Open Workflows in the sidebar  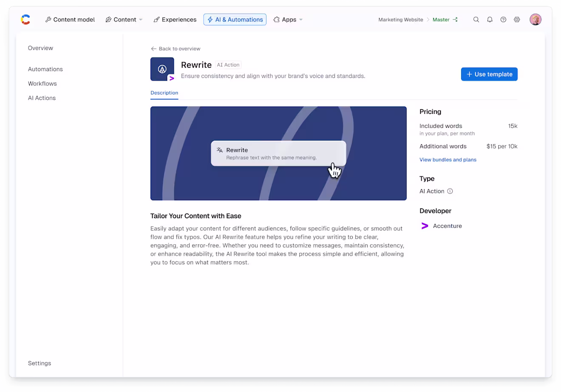(42, 84)
